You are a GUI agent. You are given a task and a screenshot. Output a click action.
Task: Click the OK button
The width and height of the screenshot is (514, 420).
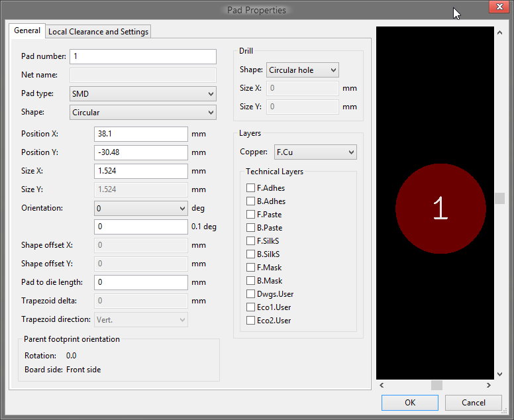point(410,403)
